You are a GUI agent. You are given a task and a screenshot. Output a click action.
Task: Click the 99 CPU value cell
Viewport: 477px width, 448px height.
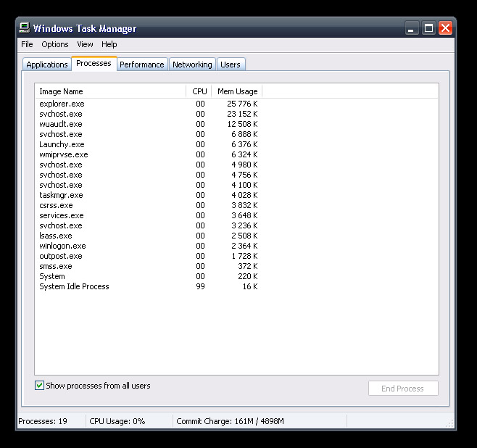tap(200, 286)
